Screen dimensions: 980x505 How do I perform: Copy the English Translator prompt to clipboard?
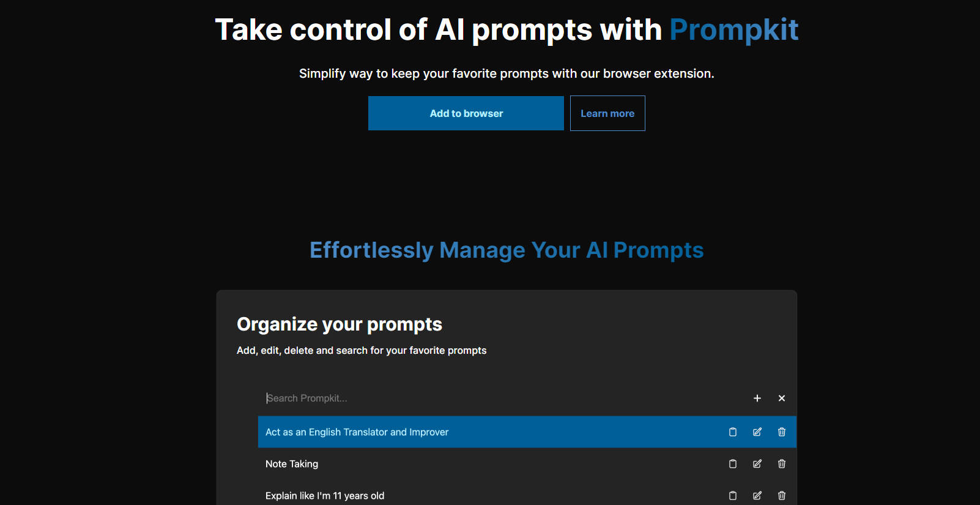pos(732,432)
